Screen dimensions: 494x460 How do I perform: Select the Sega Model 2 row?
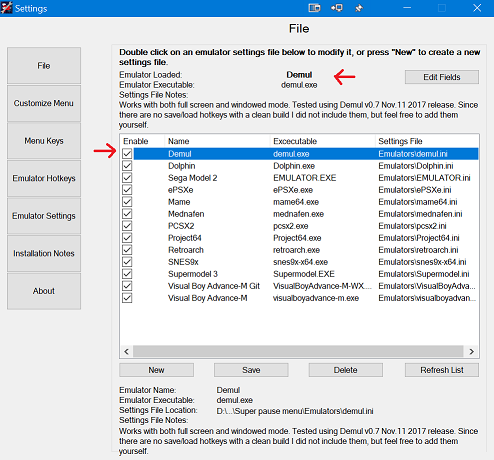tap(192, 178)
